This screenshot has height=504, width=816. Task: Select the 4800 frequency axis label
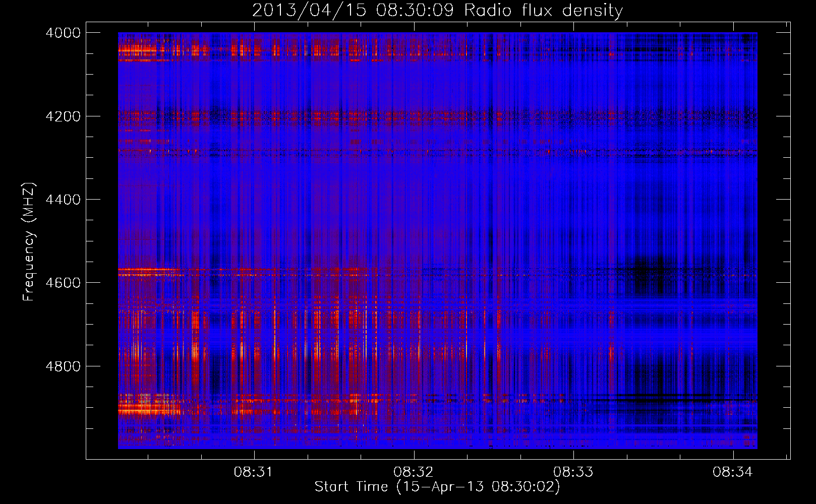[x=63, y=366]
